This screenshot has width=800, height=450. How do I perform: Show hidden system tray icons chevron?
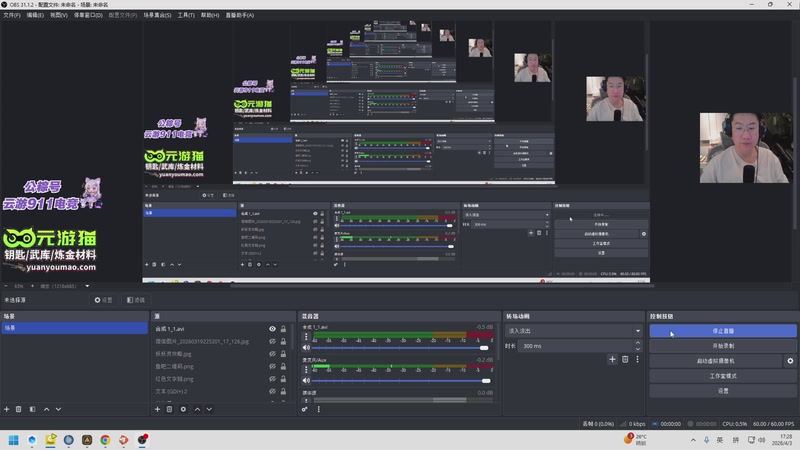coord(693,440)
